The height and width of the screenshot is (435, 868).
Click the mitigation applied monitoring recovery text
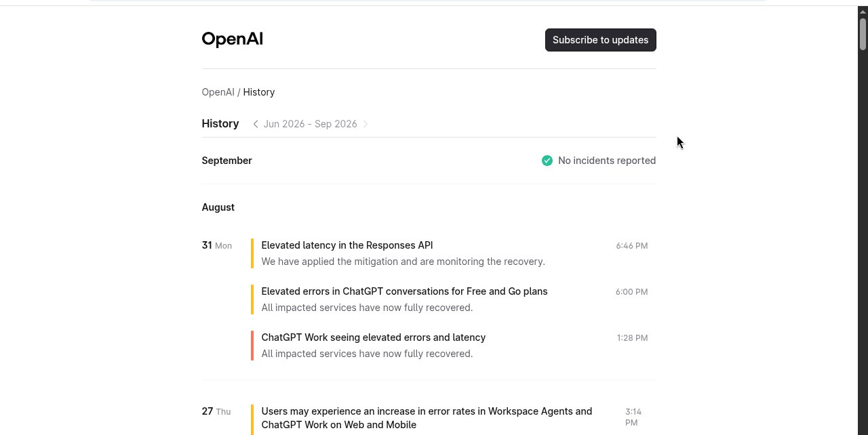pos(403,262)
